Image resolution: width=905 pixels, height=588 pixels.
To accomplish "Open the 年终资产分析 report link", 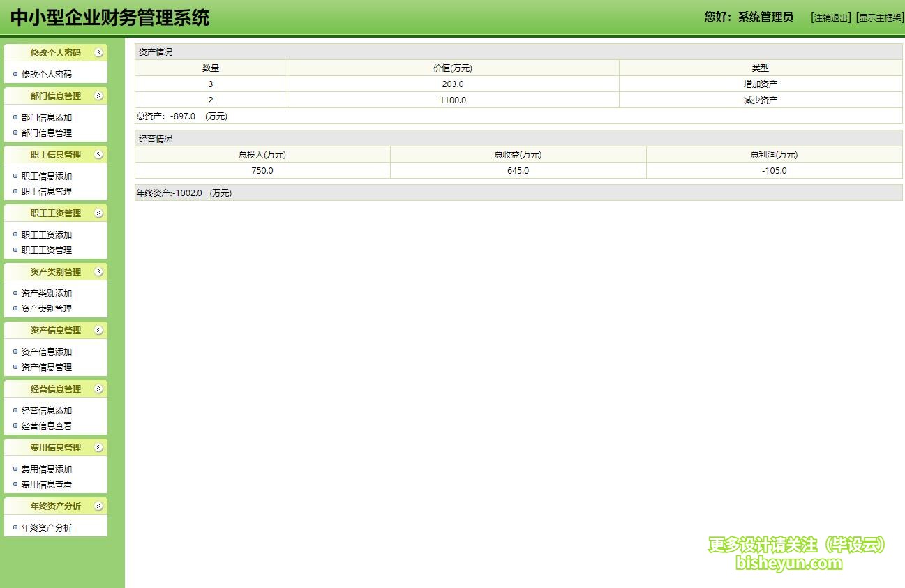I will (x=47, y=528).
